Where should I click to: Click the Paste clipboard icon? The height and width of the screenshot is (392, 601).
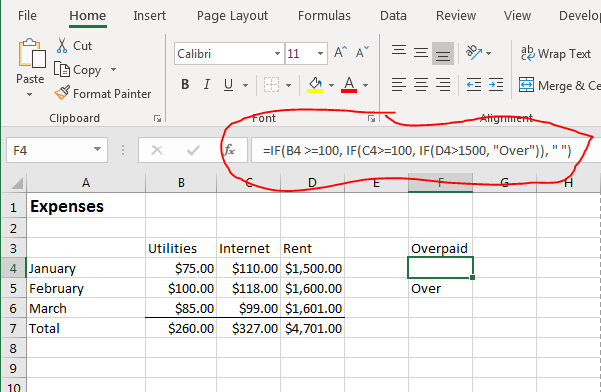coord(31,54)
